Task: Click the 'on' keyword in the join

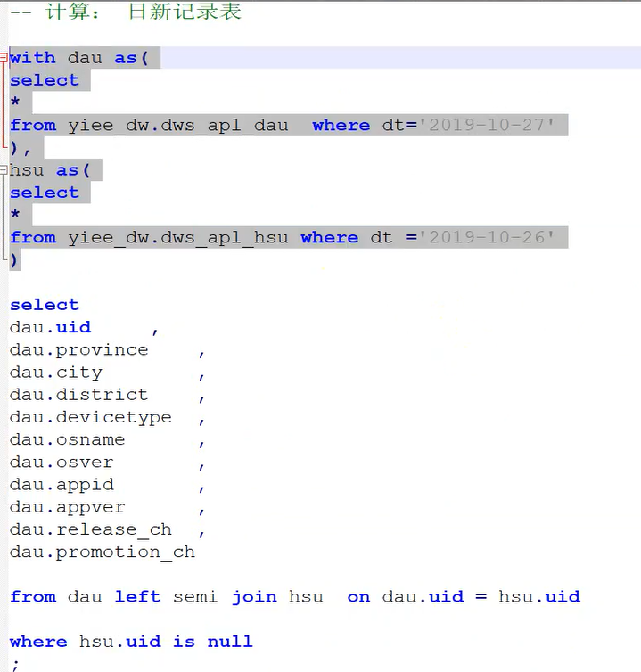Action: point(358,597)
